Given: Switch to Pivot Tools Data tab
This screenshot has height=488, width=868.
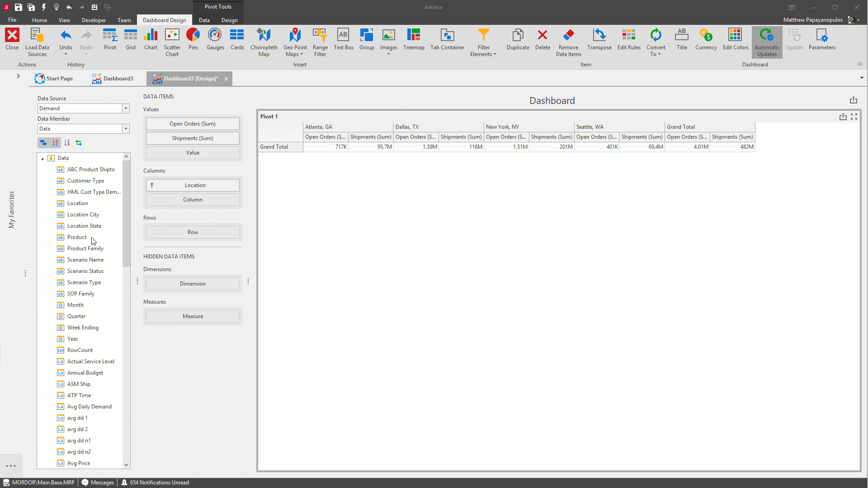Looking at the screenshot, I should point(204,20).
